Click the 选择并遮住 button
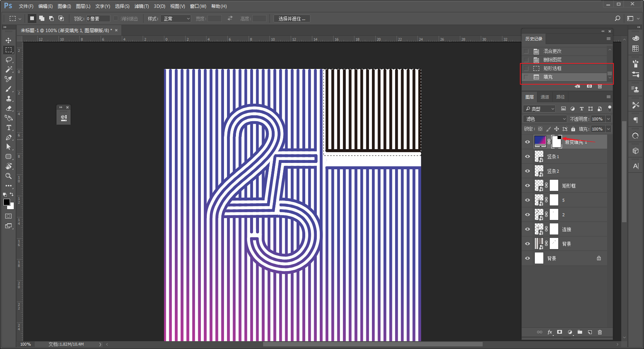The height and width of the screenshot is (349, 644). pyautogui.click(x=292, y=19)
